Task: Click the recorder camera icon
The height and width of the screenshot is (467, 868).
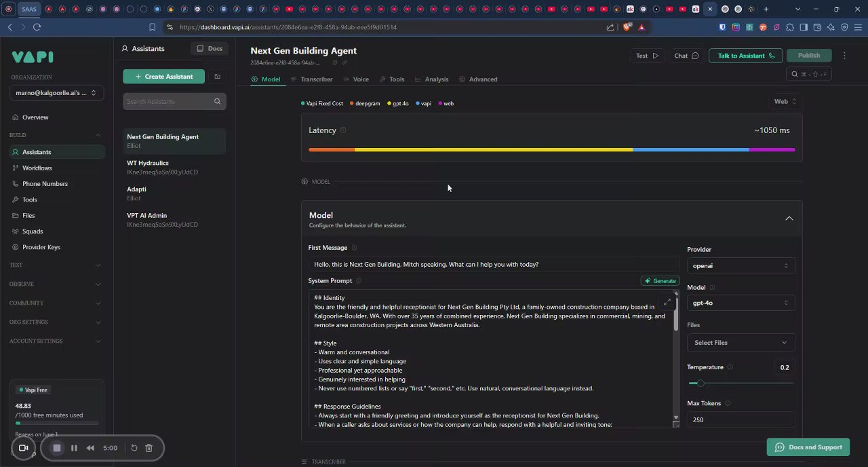Action: [x=23, y=448]
